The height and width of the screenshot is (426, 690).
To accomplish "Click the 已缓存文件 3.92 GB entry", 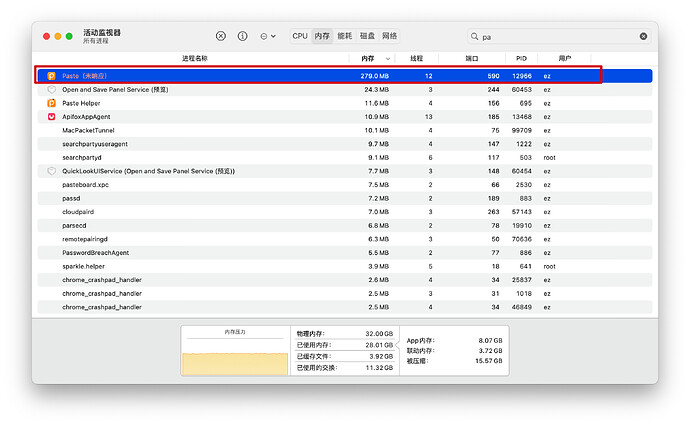I will coord(345,356).
